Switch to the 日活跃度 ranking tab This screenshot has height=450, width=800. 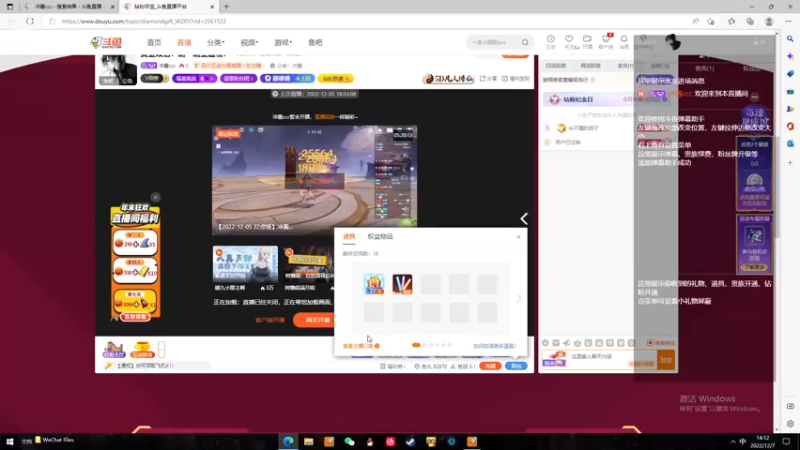[556, 66]
